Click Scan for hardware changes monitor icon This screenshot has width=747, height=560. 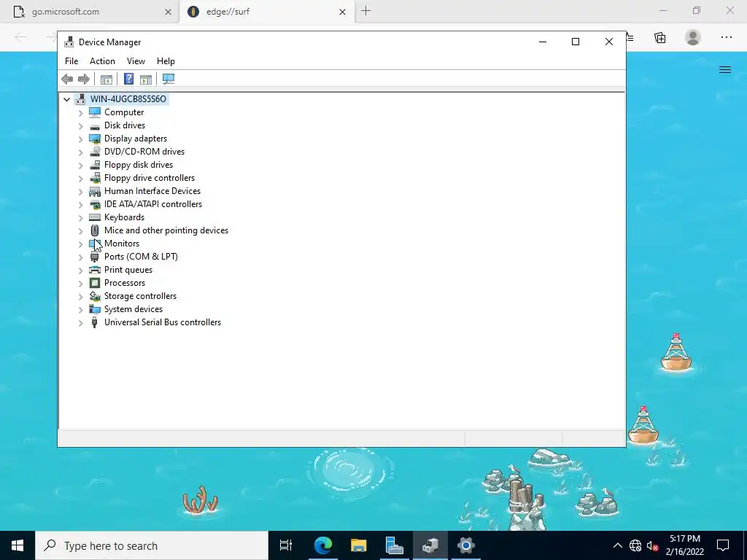click(x=169, y=79)
